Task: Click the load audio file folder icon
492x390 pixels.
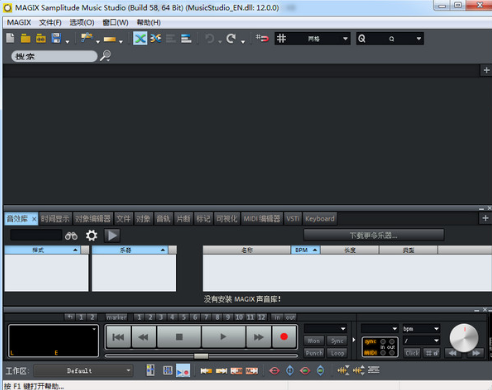Action: point(41,38)
